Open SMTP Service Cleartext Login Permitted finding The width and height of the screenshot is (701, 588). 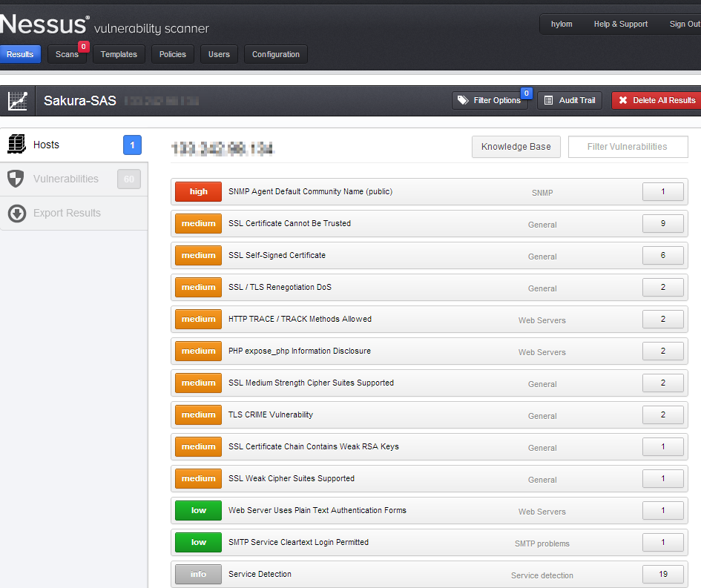click(x=430, y=543)
